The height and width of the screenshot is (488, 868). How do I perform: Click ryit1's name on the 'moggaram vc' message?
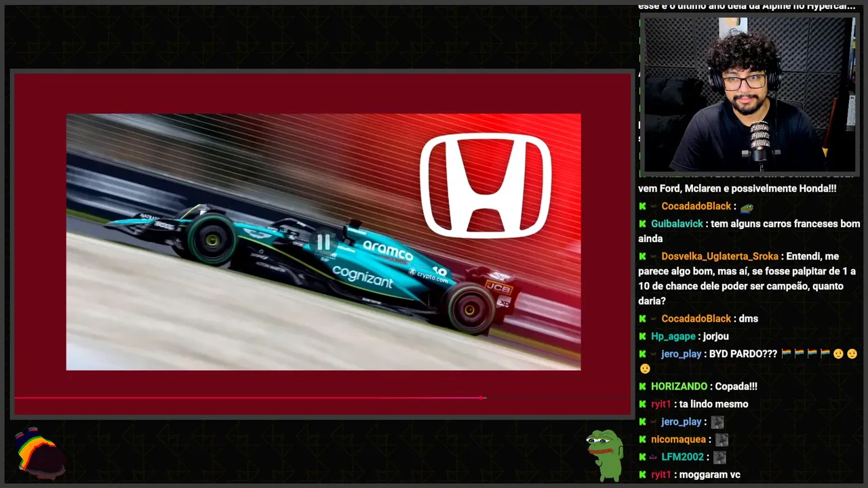tap(660, 474)
